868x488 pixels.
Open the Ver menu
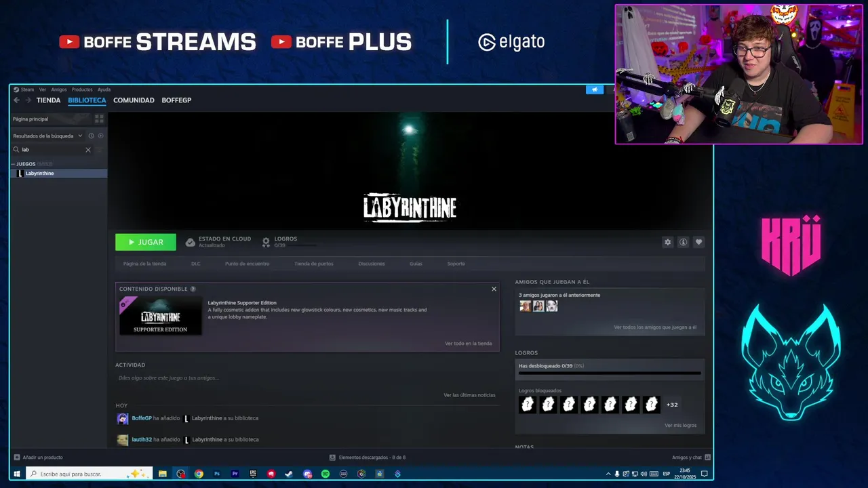click(x=43, y=89)
